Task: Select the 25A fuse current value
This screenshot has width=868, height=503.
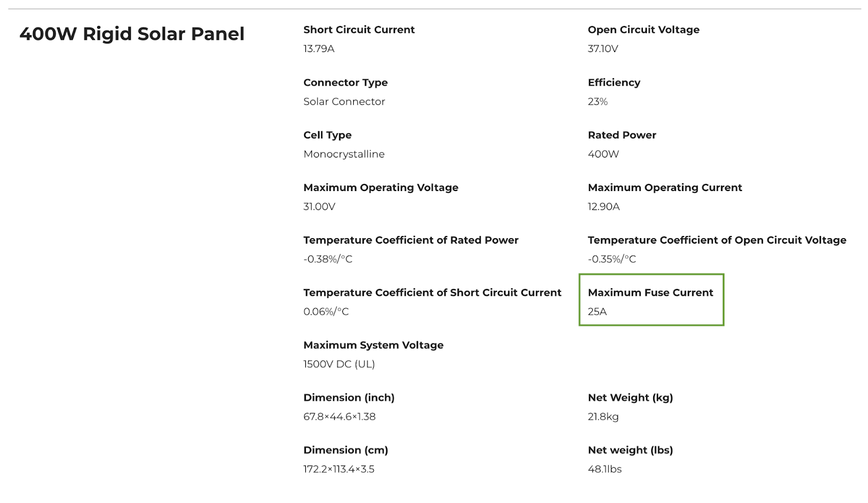Action: pos(597,312)
